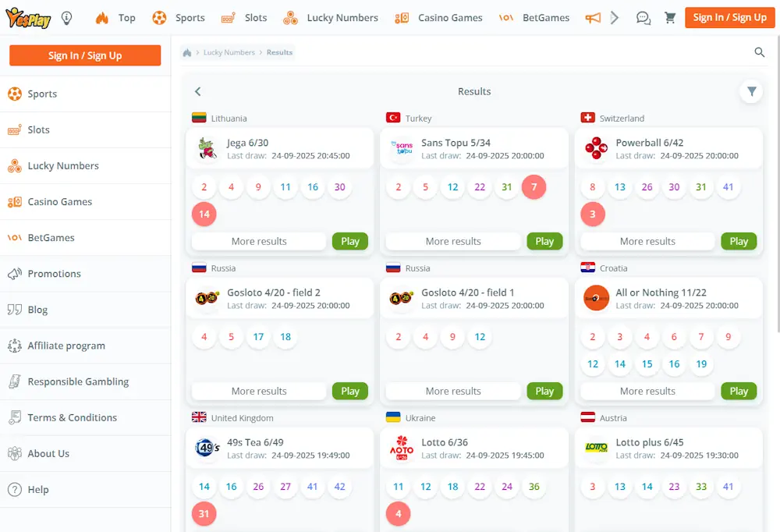
Task: Expand the top navigation with right chevron
Action: pos(615,18)
